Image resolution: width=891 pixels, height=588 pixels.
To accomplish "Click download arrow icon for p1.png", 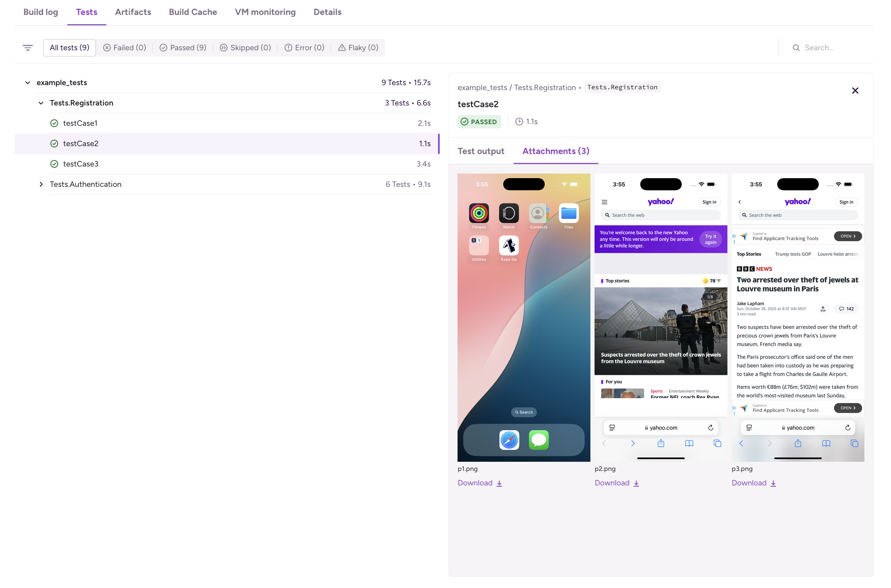I will coord(499,483).
